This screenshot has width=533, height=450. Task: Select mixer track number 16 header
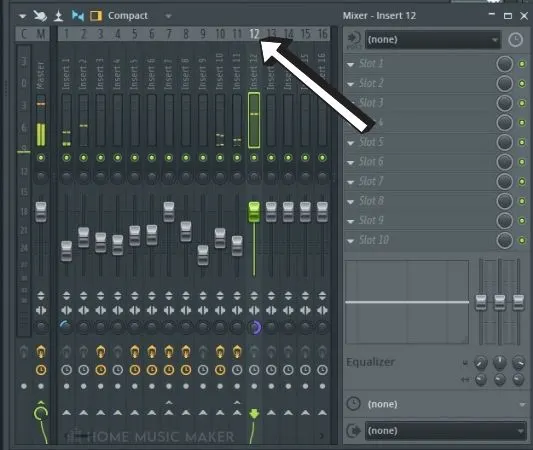[322, 34]
